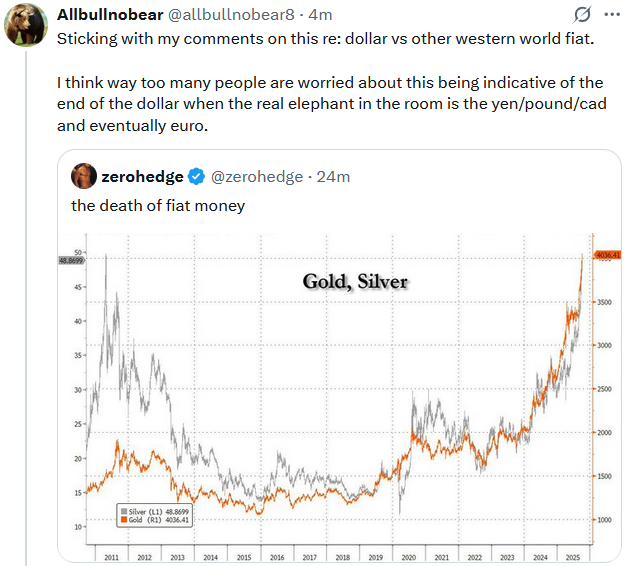Click the 2025 year label on the chart axis

tap(573, 556)
